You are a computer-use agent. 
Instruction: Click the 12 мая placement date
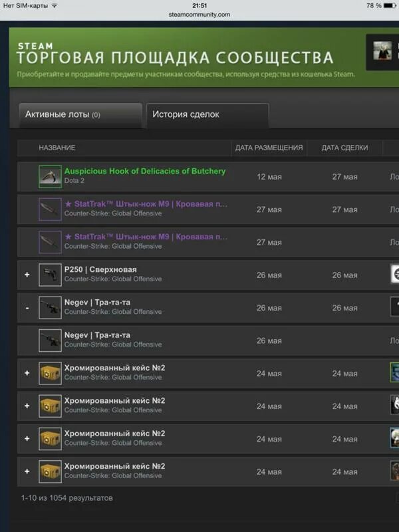tap(269, 177)
